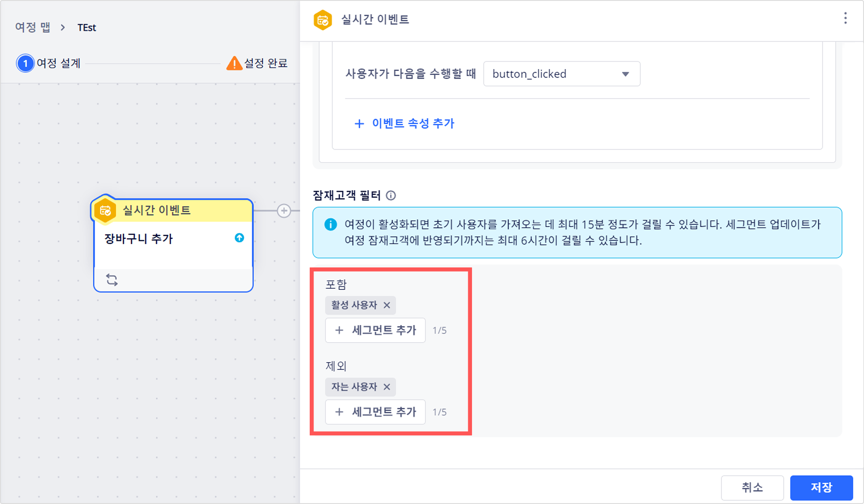Screen dimensions: 864x504
Task: Click 여정 맵 breadcrumb link
Action: click(x=33, y=27)
